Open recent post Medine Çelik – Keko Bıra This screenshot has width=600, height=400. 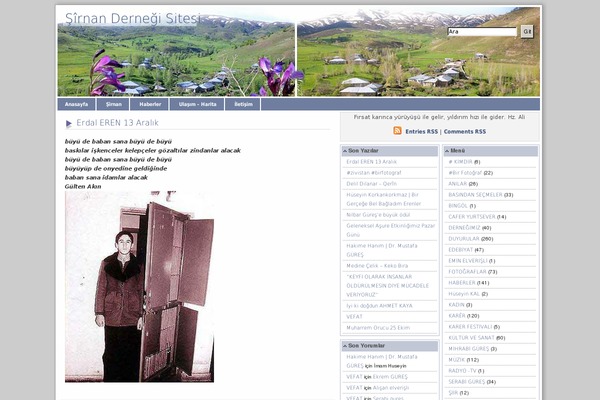(x=377, y=266)
